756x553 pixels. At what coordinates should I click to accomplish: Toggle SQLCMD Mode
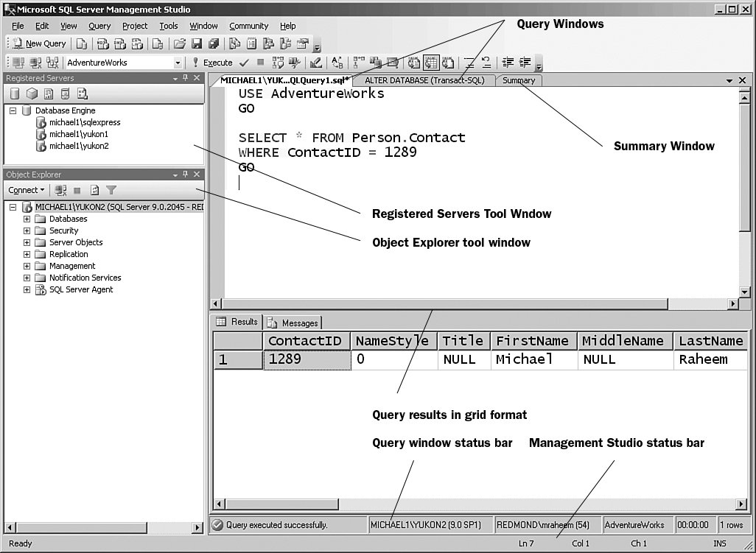[x=393, y=63]
